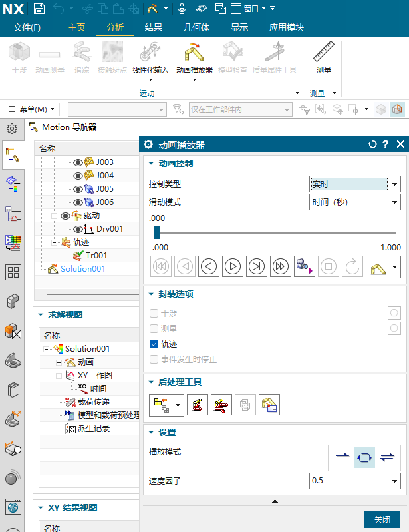
Task: Collapse the 设置 section in dialog
Action: 151,433
